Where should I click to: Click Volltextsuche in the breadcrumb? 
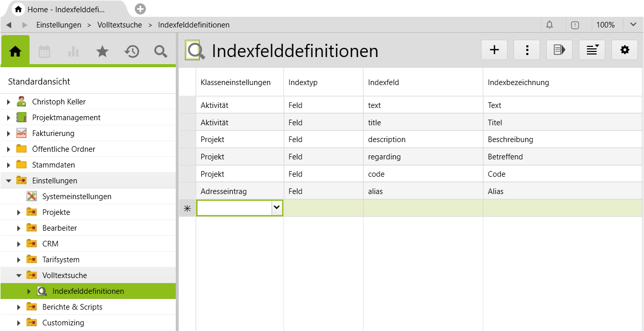(x=120, y=24)
